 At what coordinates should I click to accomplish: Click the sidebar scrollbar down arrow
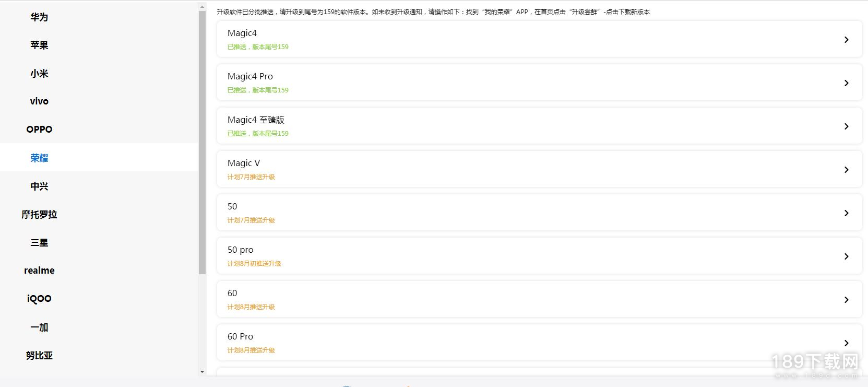(x=203, y=372)
